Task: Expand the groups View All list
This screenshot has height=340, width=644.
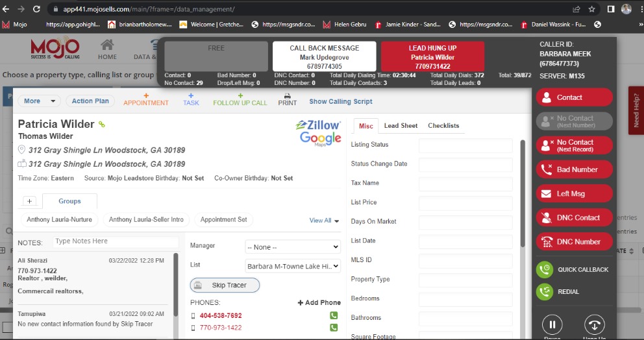Action: tap(324, 221)
